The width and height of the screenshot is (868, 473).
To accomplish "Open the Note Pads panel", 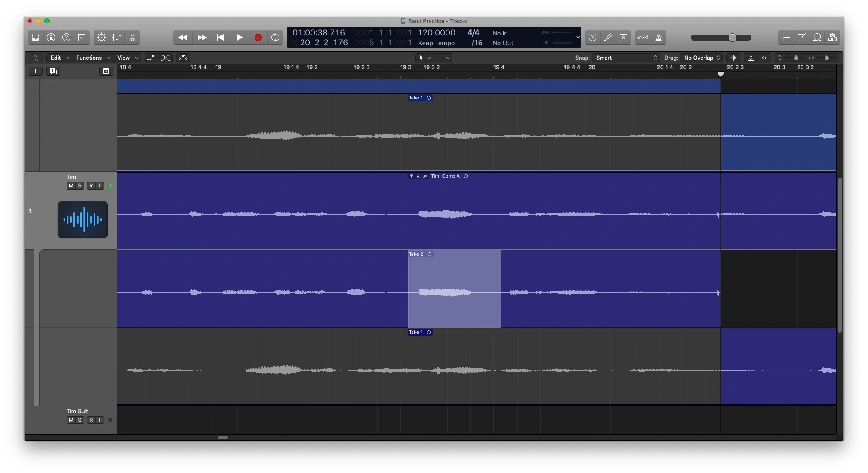I will [x=801, y=38].
